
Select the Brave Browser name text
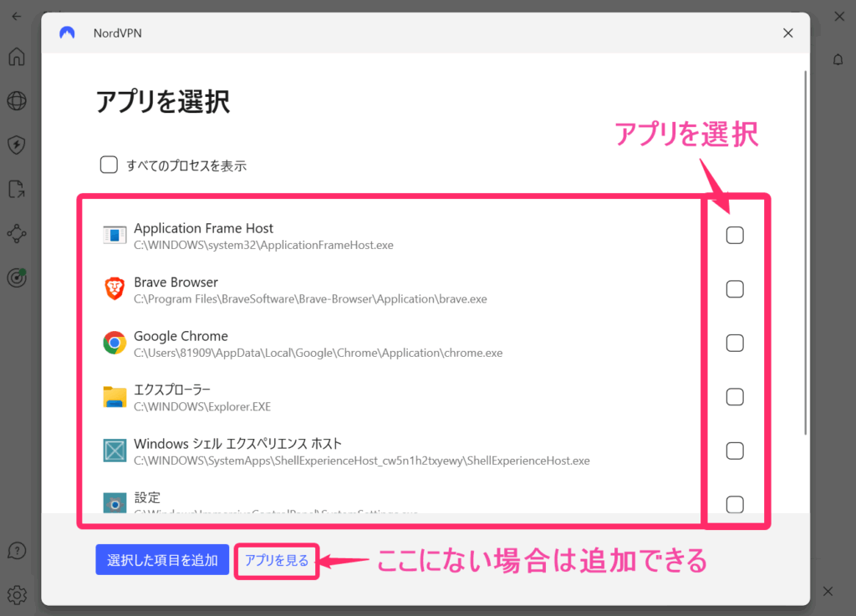pos(176,282)
